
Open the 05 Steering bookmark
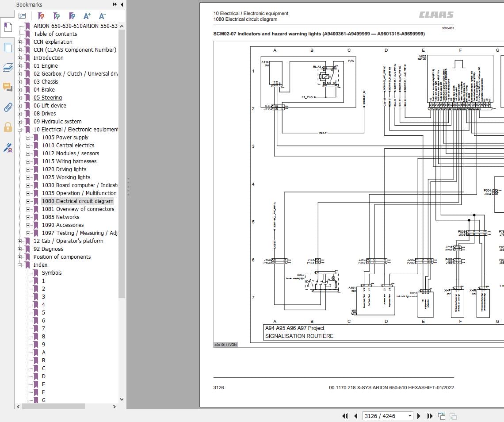pos(48,97)
